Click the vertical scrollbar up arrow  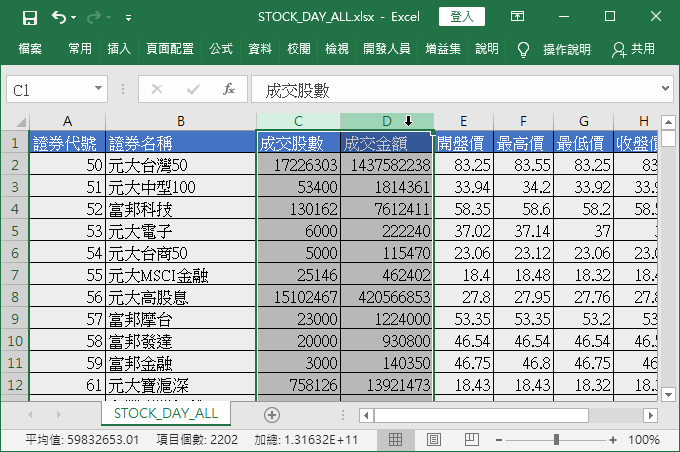pos(668,122)
